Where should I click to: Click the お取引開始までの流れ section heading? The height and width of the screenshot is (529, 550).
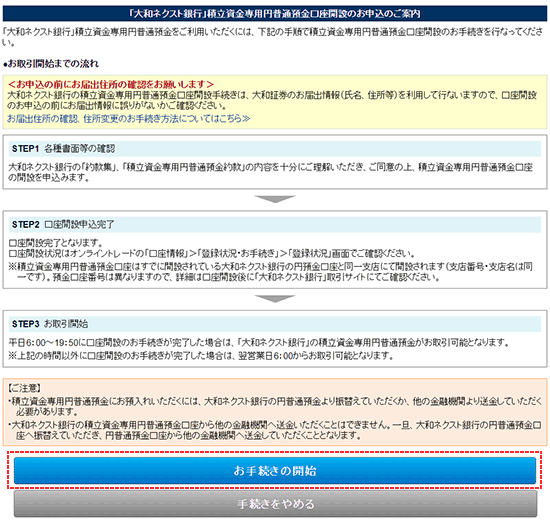pyautogui.click(x=51, y=64)
